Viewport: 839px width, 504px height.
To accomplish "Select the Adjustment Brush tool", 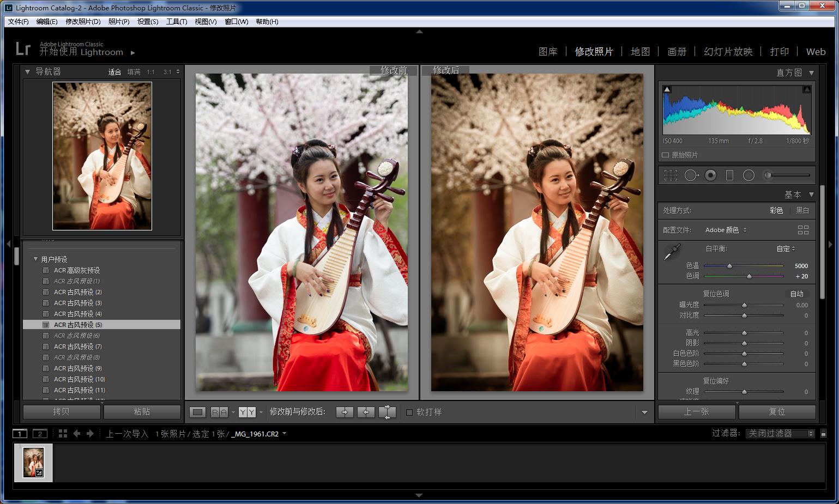I will 768,175.
